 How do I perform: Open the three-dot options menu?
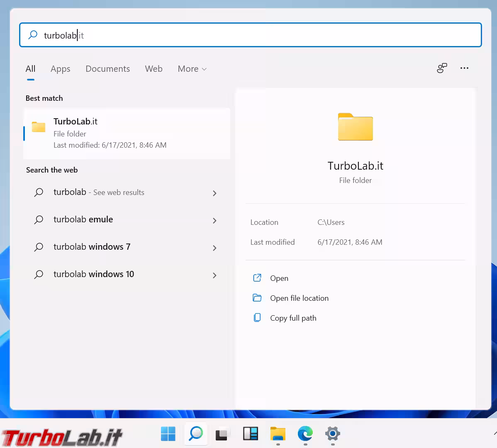pos(464,68)
